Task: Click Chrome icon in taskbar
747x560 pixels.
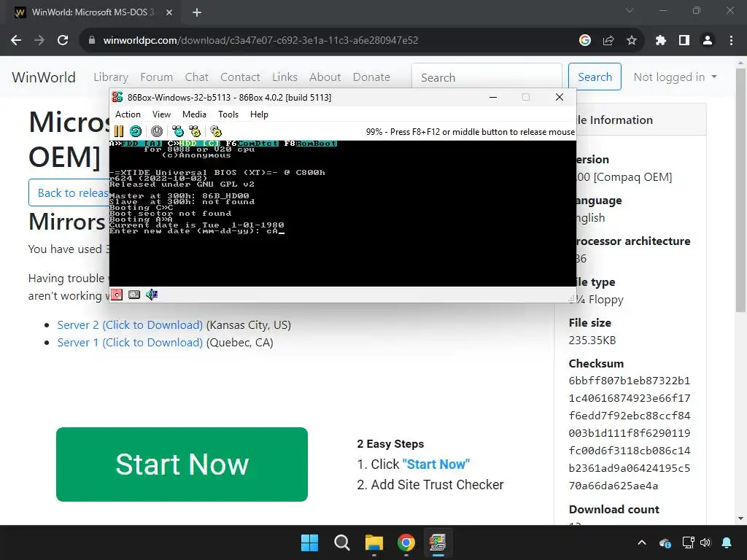Action: pos(406,542)
